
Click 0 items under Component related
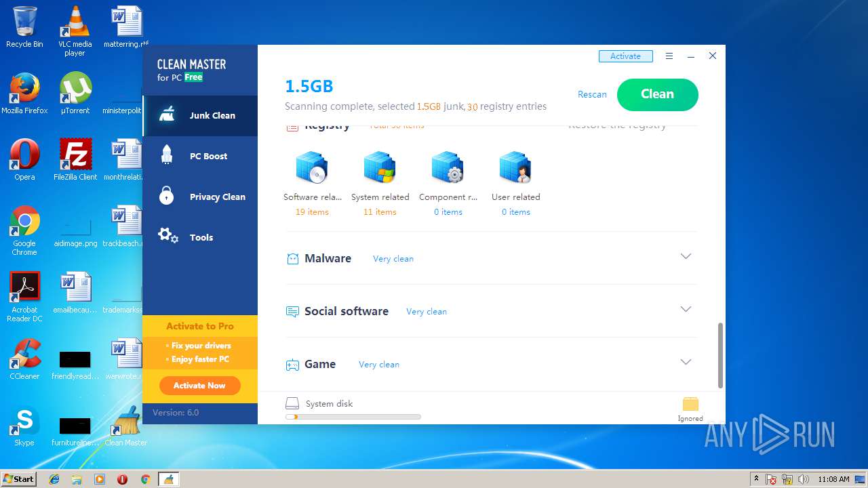448,212
